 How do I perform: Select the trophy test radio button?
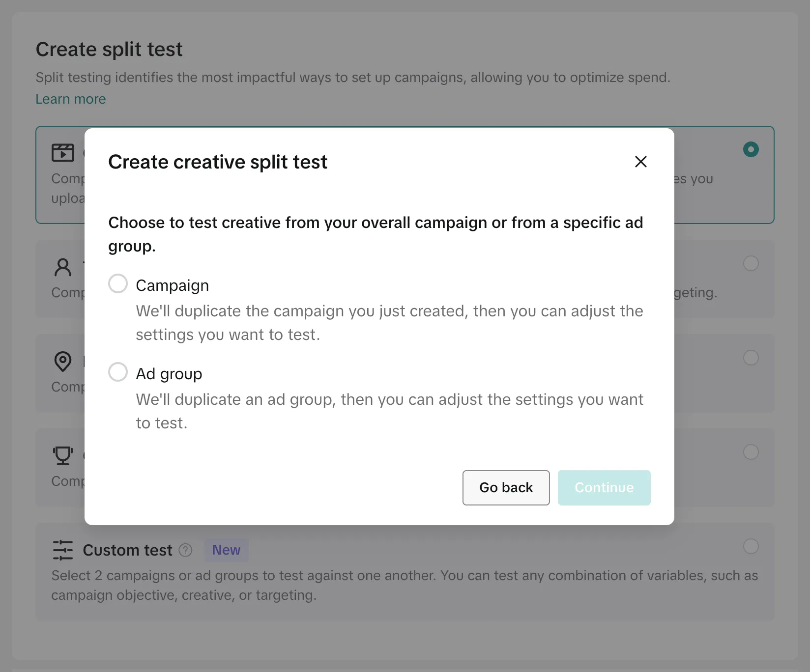(x=751, y=452)
